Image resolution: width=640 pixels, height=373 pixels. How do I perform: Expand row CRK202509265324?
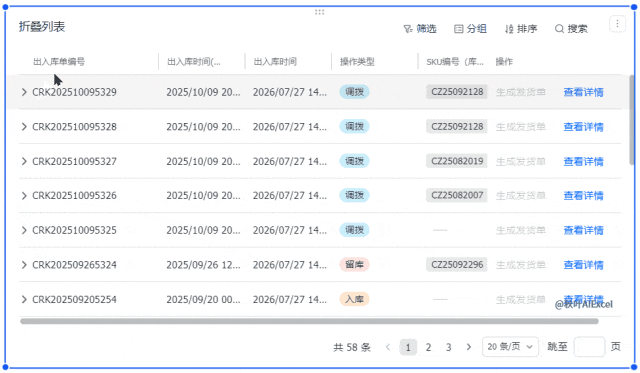[24, 265]
